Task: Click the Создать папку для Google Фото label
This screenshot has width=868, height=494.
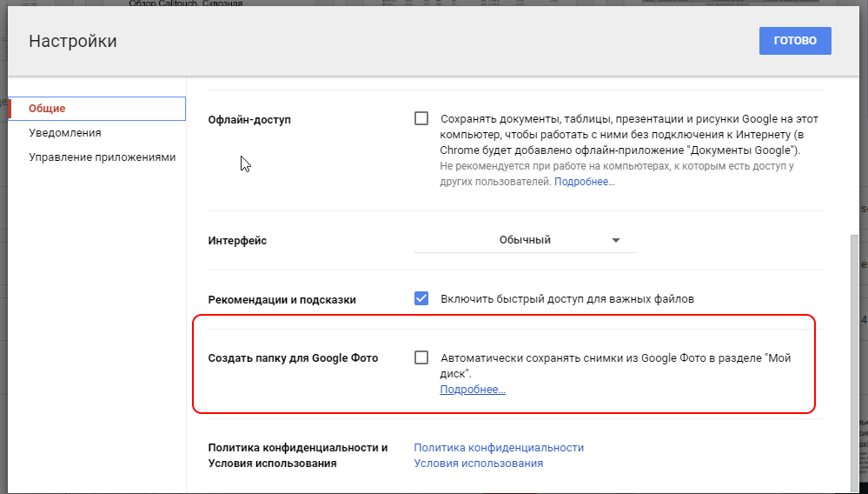Action: click(293, 357)
